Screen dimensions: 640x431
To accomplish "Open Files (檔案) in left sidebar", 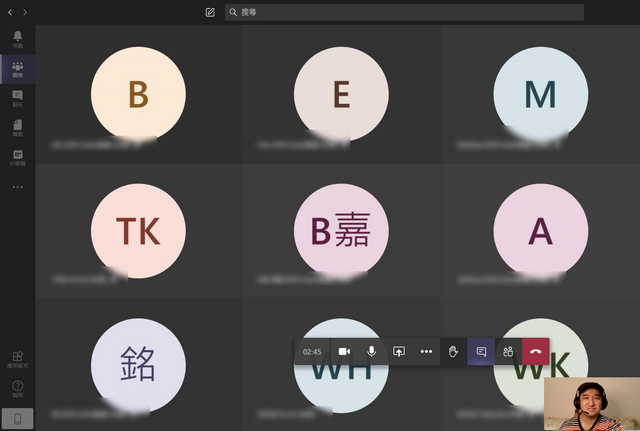I will point(17,127).
